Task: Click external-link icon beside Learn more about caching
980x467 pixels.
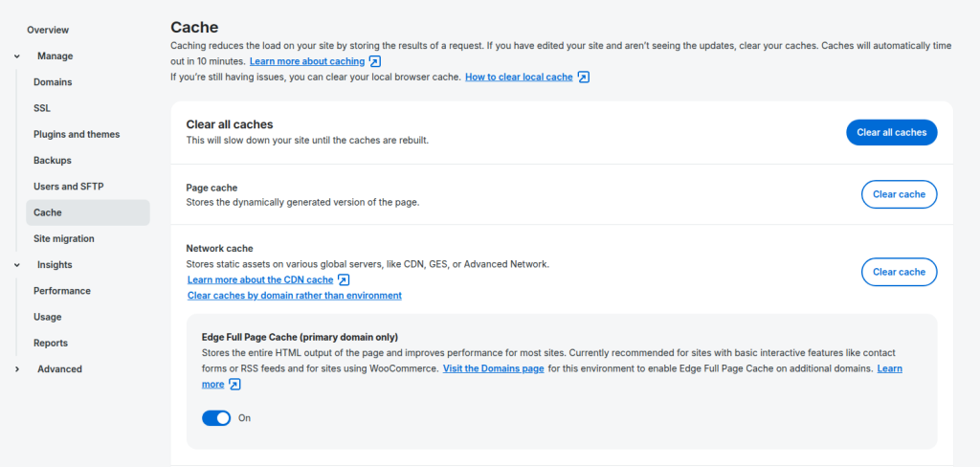Action: click(x=375, y=61)
